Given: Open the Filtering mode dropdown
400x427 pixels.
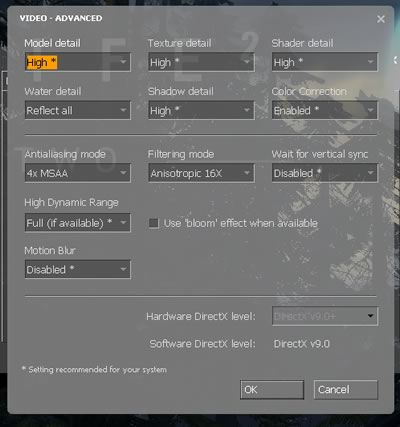Looking at the screenshot, I should click(201, 173).
